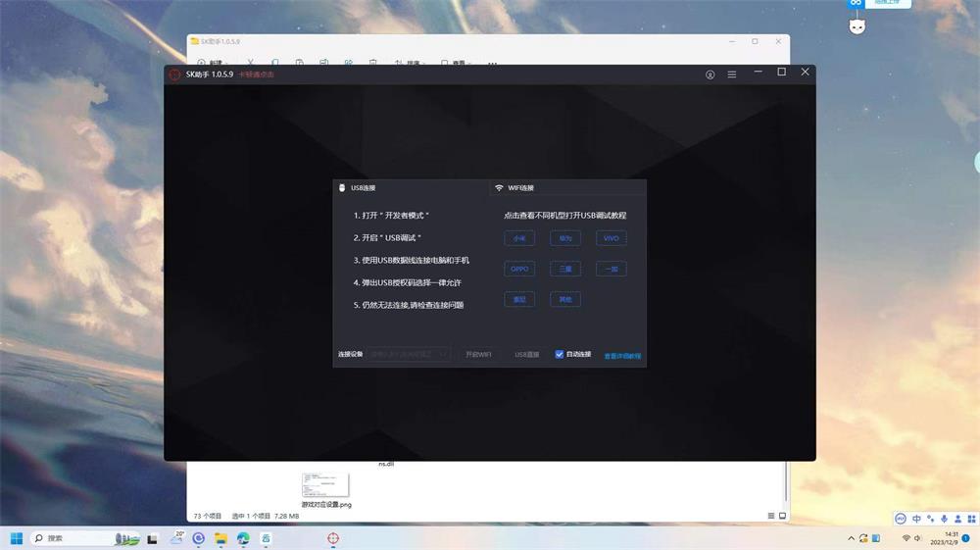Click the VIVO tutorial button

(x=611, y=238)
